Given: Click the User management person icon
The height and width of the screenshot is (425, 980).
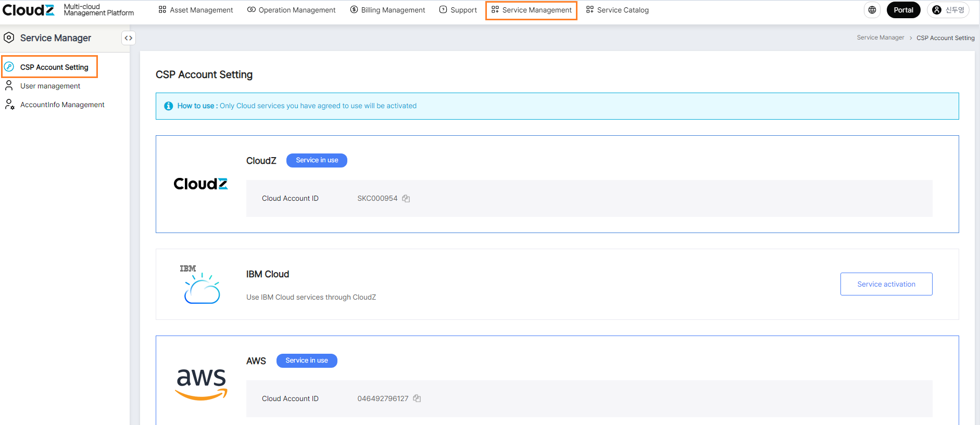Looking at the screenshot, I should [x=9, y=85].
